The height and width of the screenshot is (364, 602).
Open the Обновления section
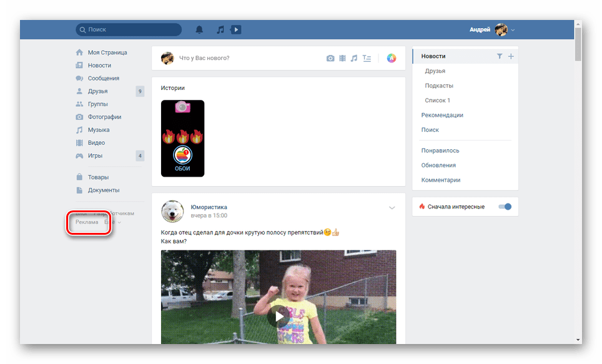click(x=438, y=165)
